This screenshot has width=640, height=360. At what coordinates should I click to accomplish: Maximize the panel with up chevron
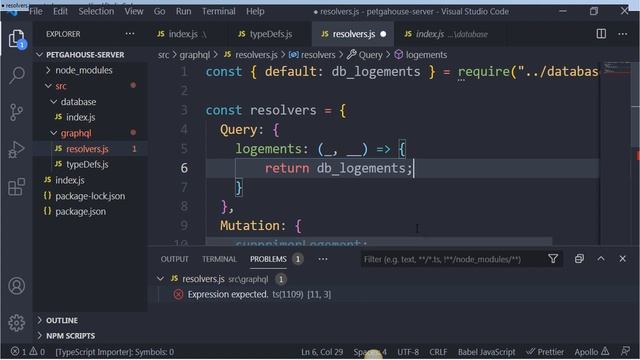601,259
